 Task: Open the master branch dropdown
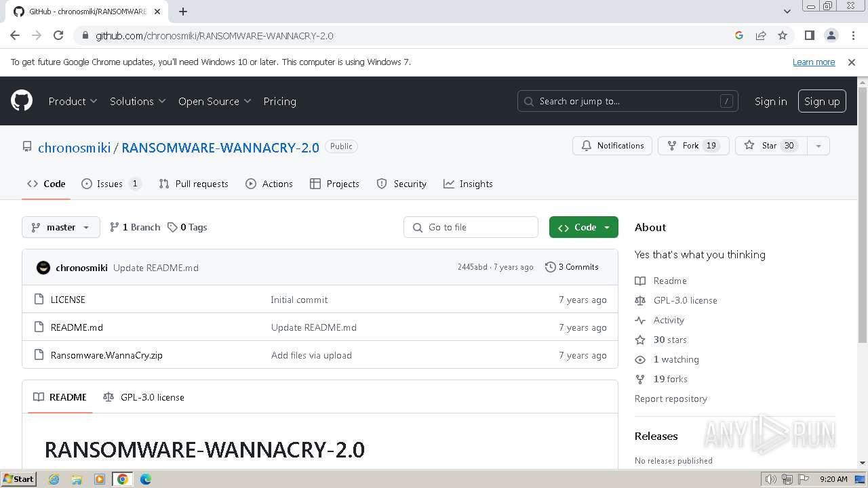(x=61, y=227)
